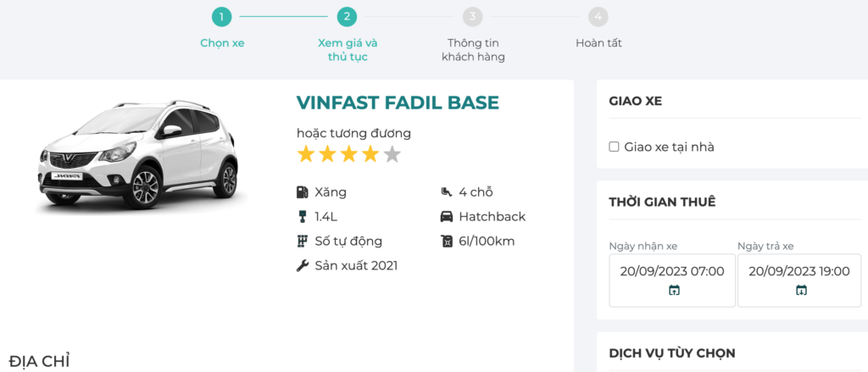This screenshot has height=372, width=868.
Task: Select step 2 Xem giá và thủ tục
Action: point(347,16)
